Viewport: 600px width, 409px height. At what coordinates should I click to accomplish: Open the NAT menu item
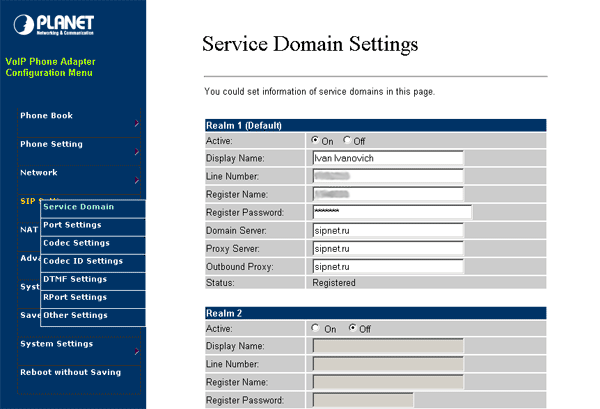(29, 230)
